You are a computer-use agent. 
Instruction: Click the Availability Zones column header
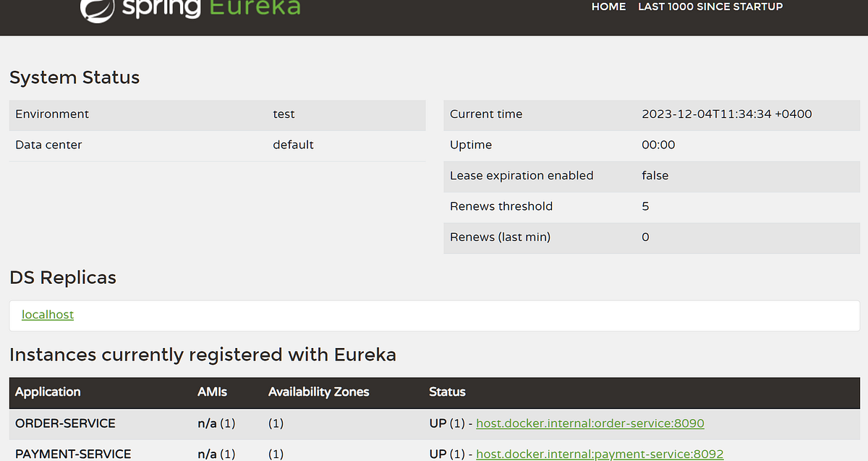click(x=318, y=392)
